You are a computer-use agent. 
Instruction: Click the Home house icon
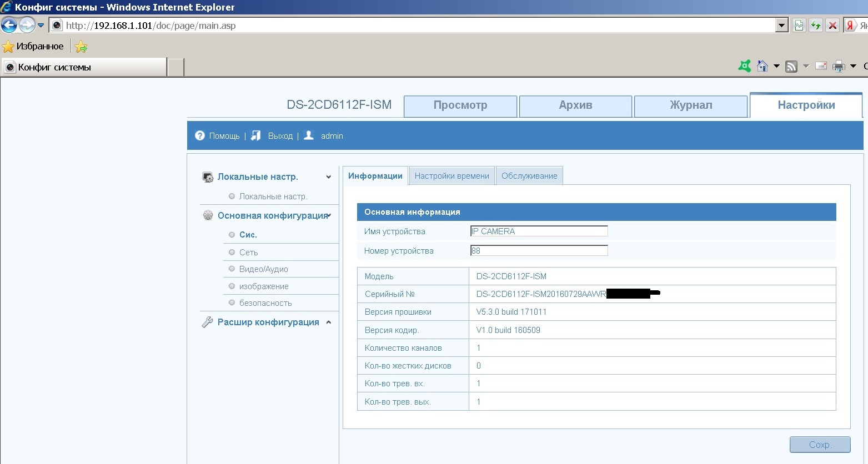762,66
